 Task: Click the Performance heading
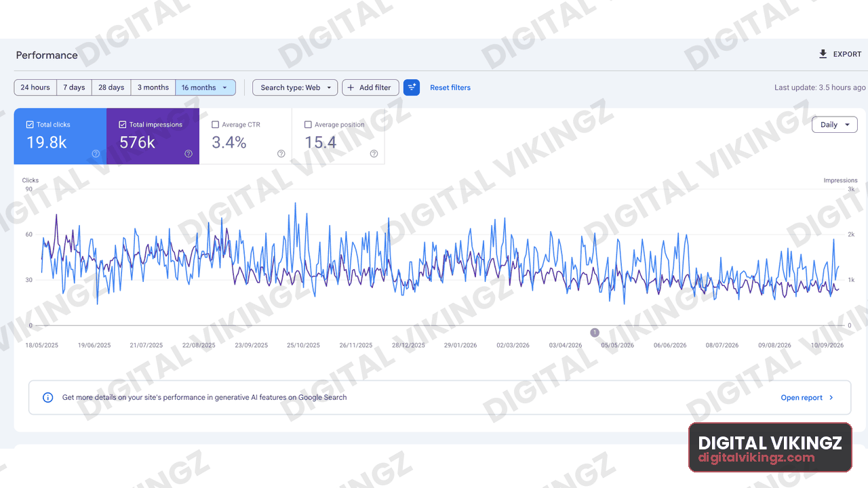click(47, 55)
